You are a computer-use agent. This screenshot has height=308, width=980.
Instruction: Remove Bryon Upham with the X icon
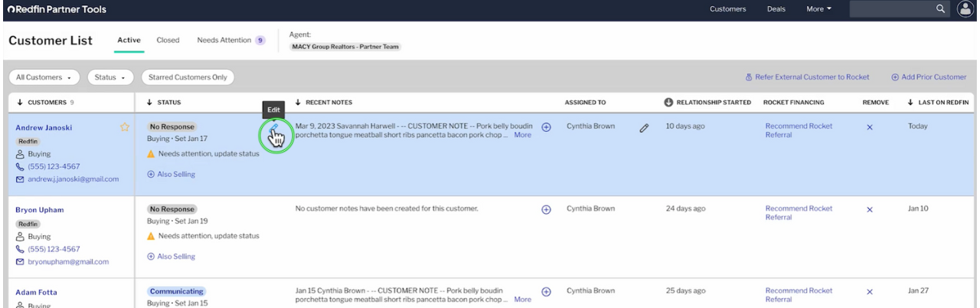(x=869, y=209)
